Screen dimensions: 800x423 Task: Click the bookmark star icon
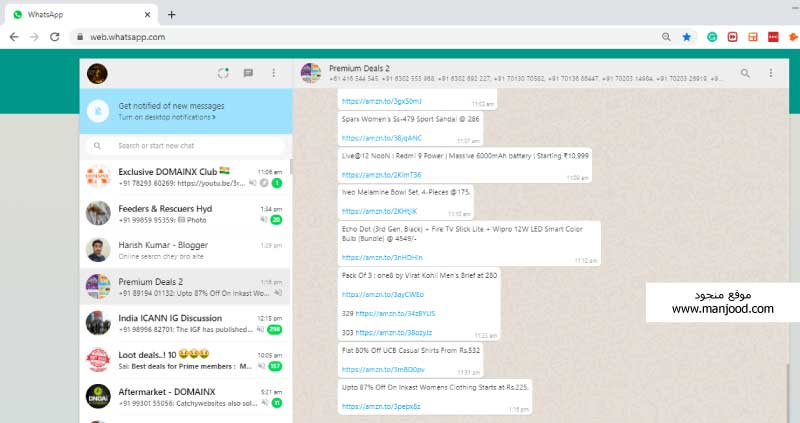(687, 37)
